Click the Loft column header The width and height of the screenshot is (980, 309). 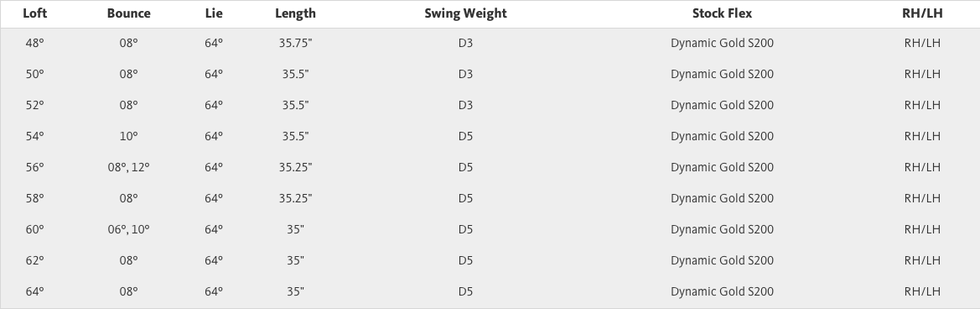tap(35, 13)
